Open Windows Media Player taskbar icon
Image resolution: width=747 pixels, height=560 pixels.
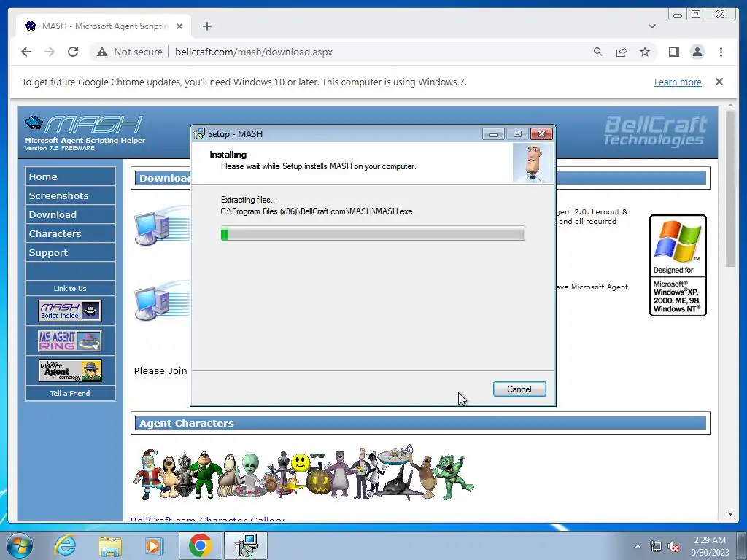[x=154, y=545]
